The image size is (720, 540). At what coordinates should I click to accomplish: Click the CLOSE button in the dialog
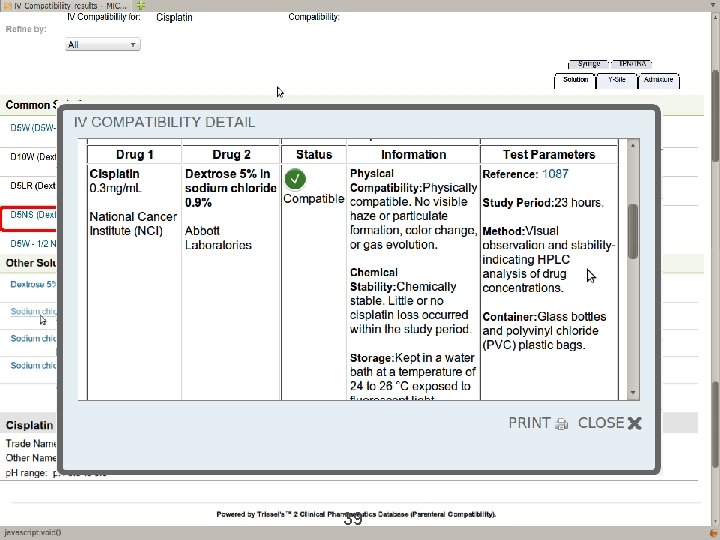tap(609, 423)
